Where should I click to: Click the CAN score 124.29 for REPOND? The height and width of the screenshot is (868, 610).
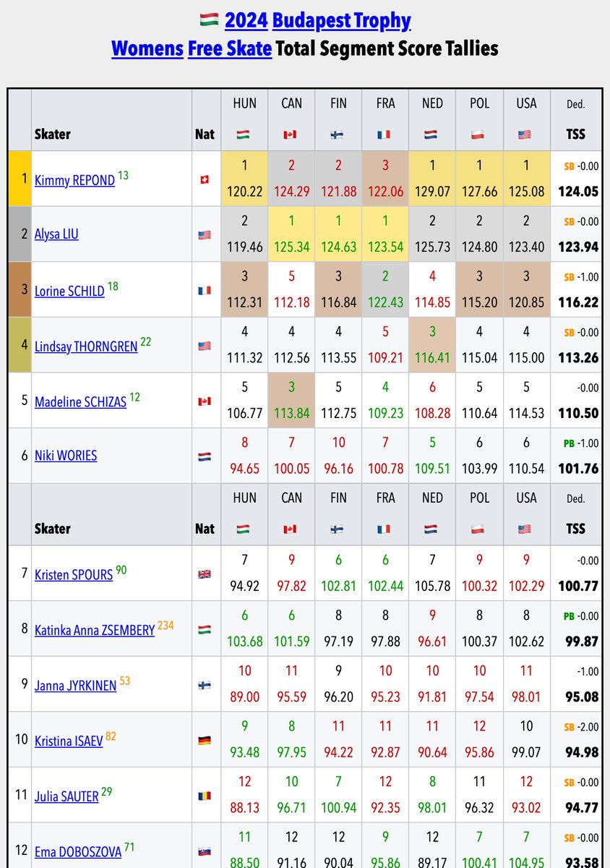(x=291, y=192)
